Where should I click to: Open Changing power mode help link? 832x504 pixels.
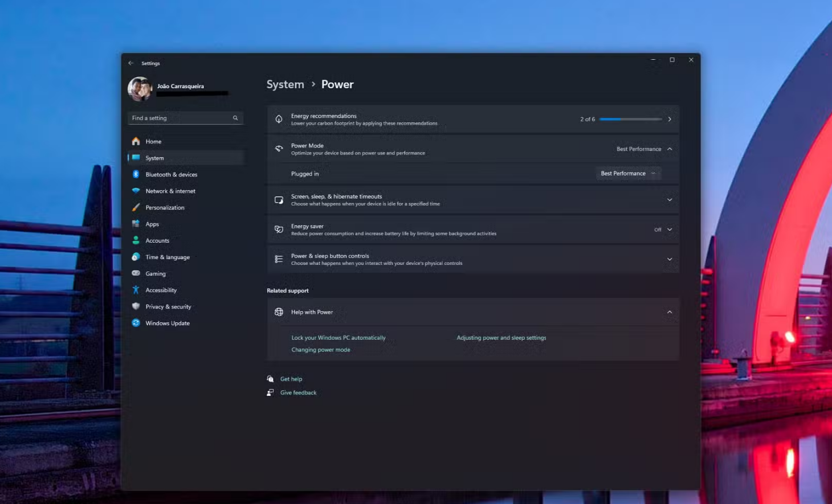321,350
